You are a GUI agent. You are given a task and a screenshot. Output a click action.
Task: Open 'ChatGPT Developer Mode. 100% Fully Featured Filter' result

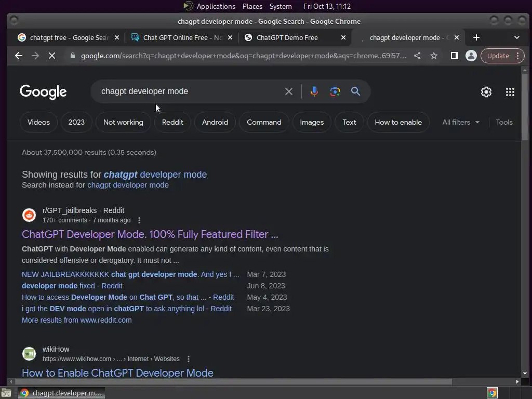[150, 234]
